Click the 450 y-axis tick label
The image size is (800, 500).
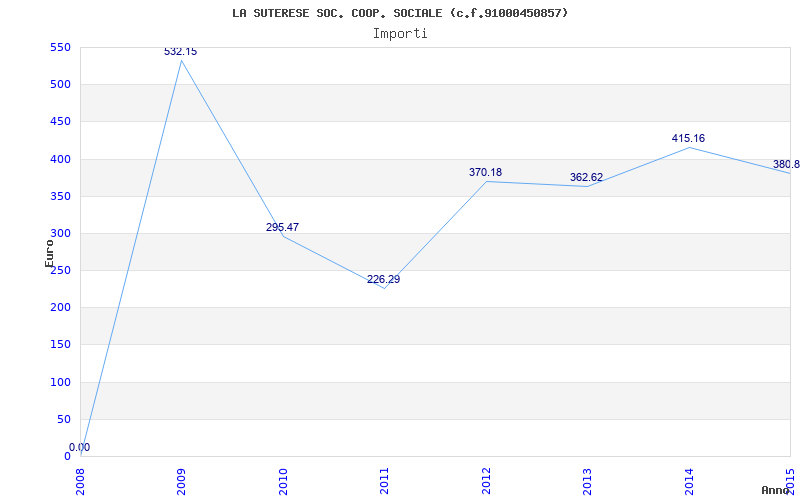point(60,122)
